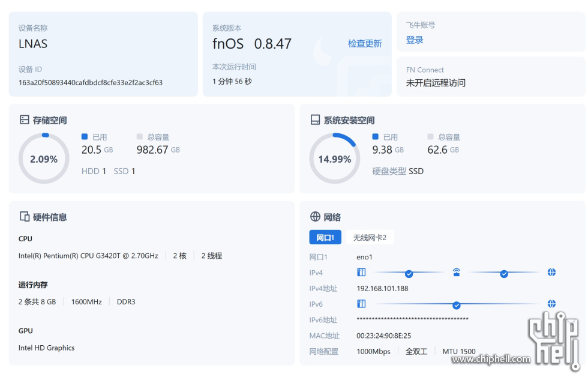The height and width of the screenshot is (380, 588).
Task: Click the Intel Pentium G3420T CPU model text
Action: coord(88,256)
